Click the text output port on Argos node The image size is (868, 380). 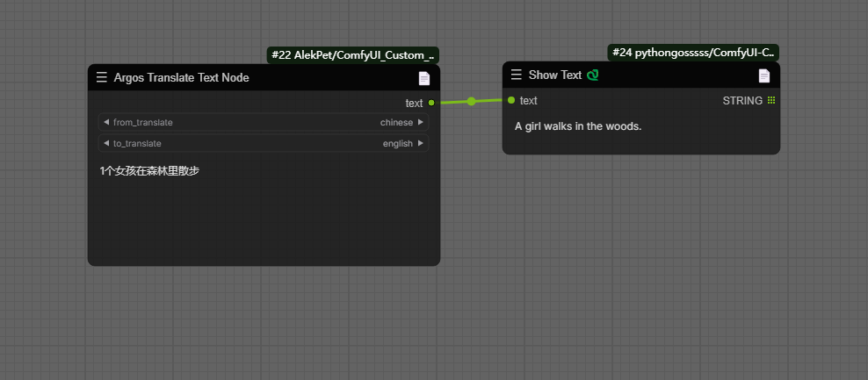click(x=430, y=104)
